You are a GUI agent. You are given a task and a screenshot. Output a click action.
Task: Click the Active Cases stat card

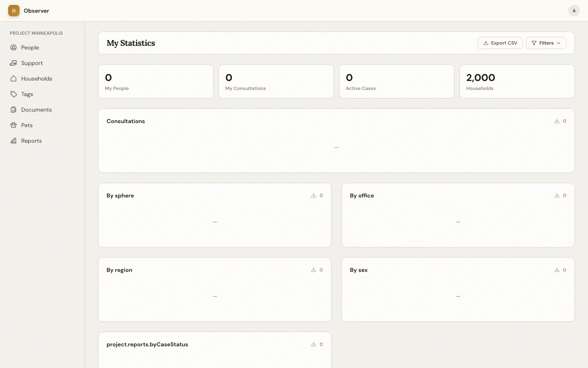(396, 81)
